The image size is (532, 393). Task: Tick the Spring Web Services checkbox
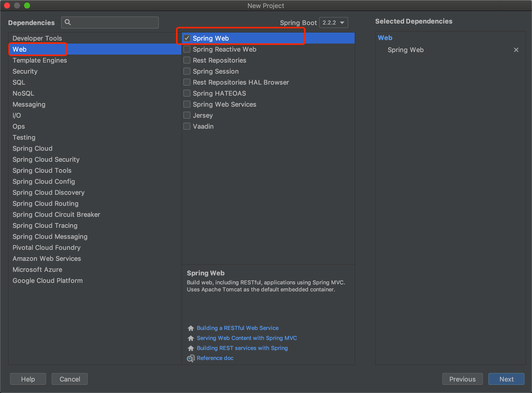187,104
